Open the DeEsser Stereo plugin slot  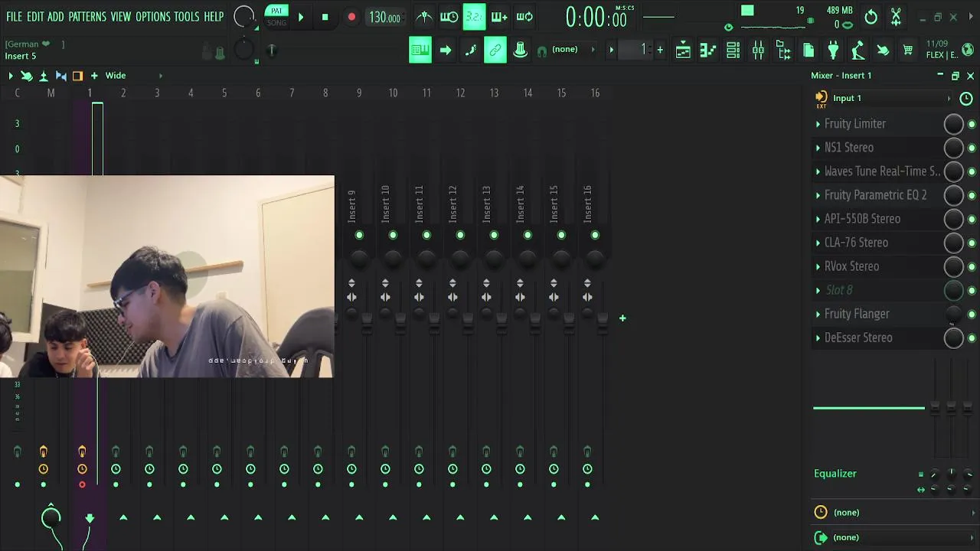[x=858, y=337]
